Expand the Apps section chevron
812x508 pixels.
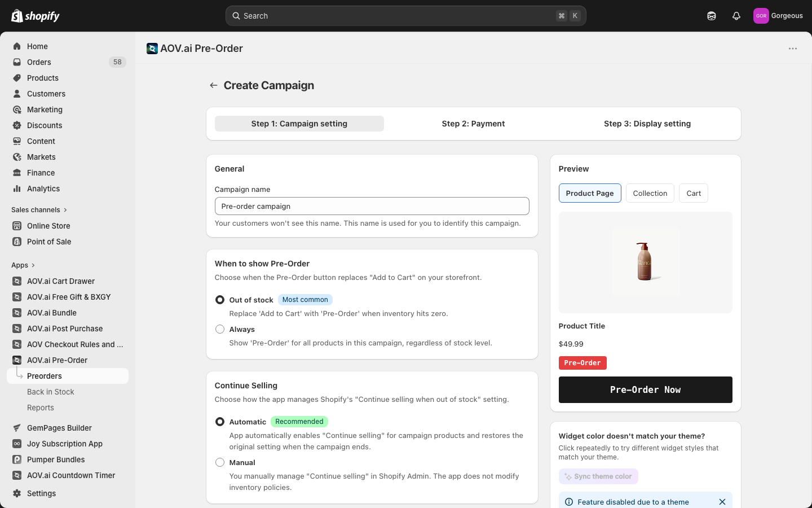[x=33, y=265]
